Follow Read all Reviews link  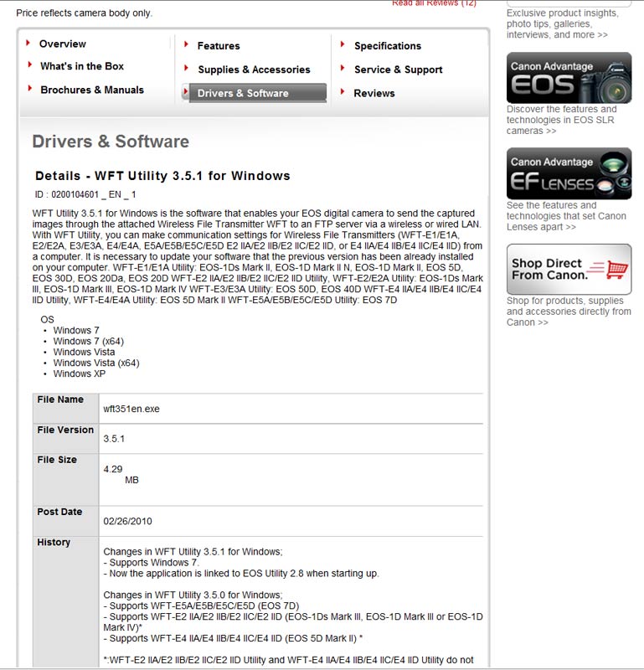coord(434,3)
